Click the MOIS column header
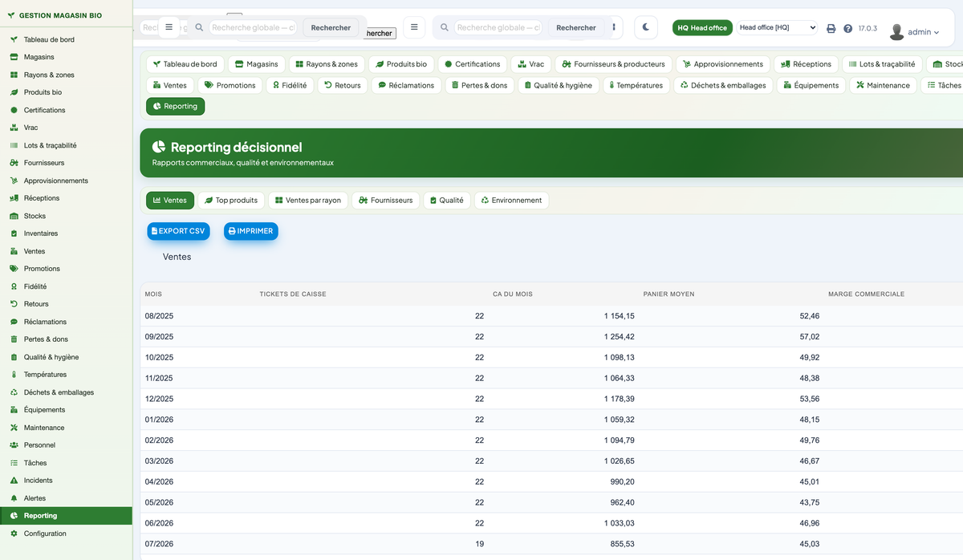The image size is (963, 560). (153, 294)
